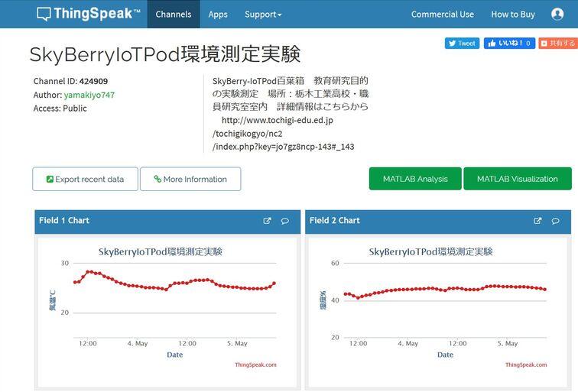The height and width of the screenshot is (392, 578).
Task: Click the tochigi-edu.ed.jp URL text
Action: pyautogui.click(x=283, y=134)
